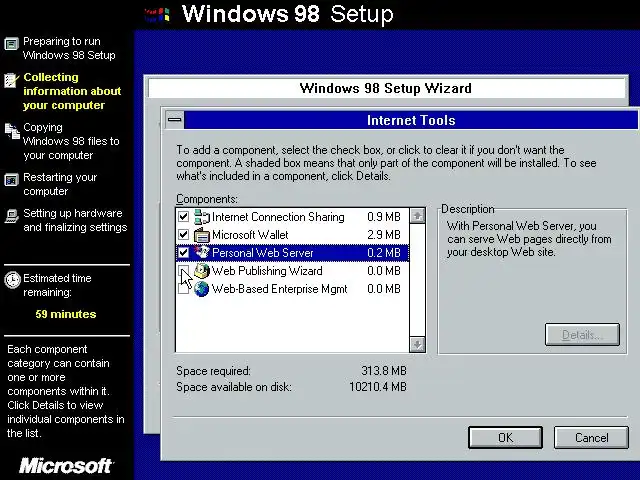Click the Copying Windows 98 files step icon
This screenshot has width=640, height=480.
tap(12, 131)
